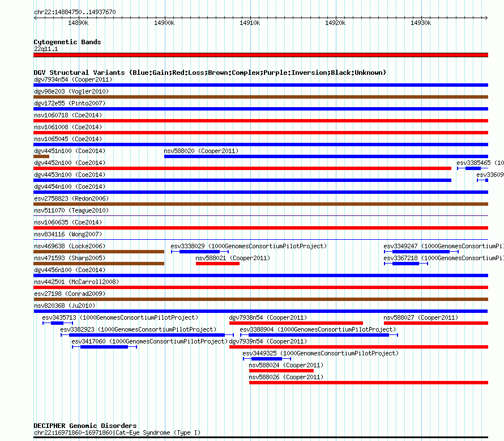
Task: Click the 14910k ruler position label
Action: 250,23
